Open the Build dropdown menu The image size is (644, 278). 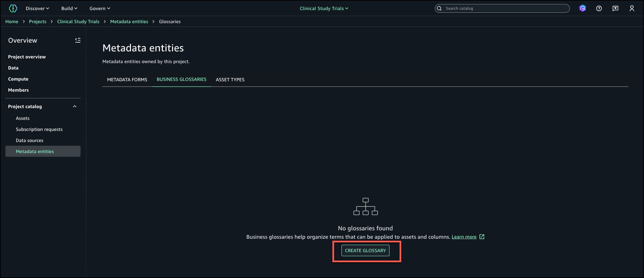click(x=69, y=8)
